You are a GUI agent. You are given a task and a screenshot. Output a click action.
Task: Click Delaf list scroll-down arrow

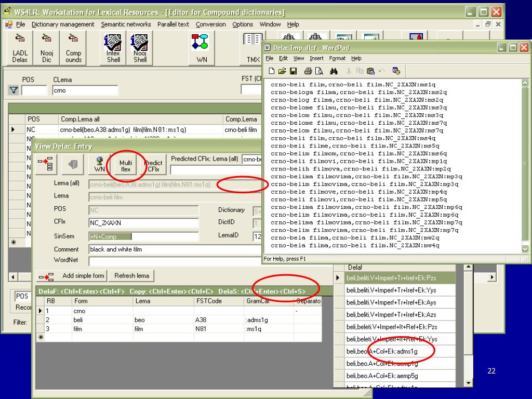pyautogui.click(x=468, y=383)
